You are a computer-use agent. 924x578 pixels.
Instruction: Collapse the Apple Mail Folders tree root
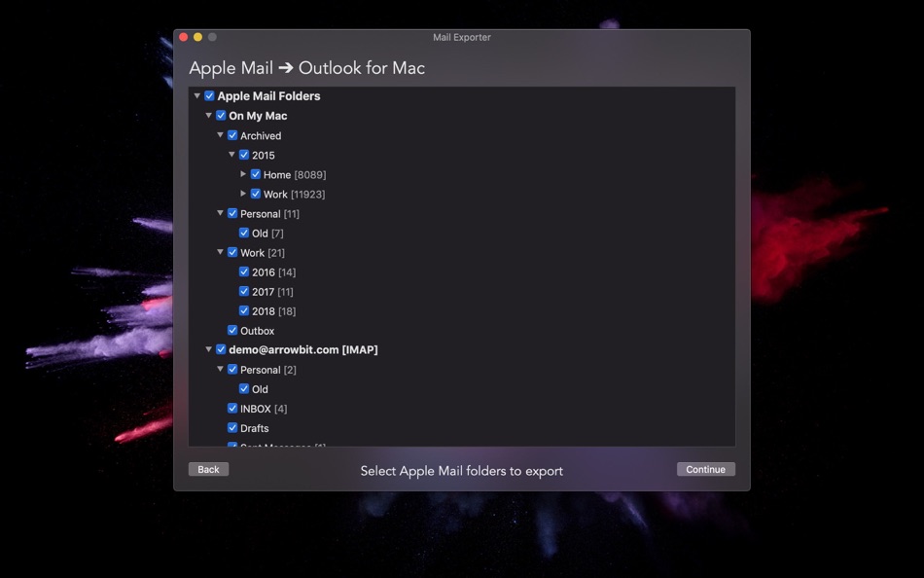point(196,95)
